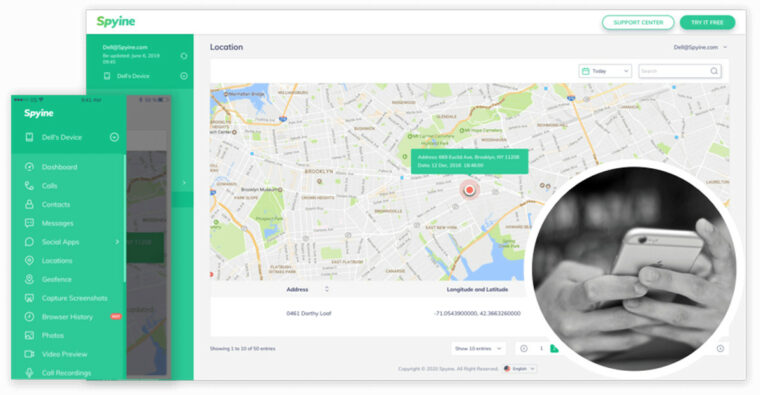This screenshot has height=395, width=760.
Task: Click the address tooltip on the map
Action: click(469, 161)
